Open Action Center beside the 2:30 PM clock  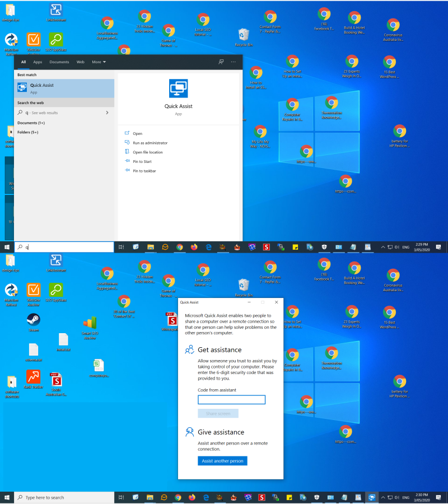438,497
